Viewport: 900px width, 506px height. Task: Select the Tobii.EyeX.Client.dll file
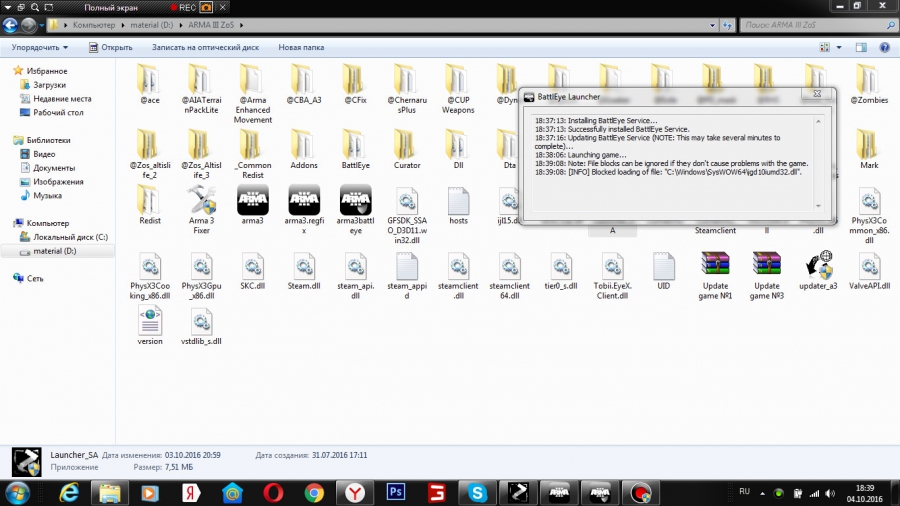612,275
